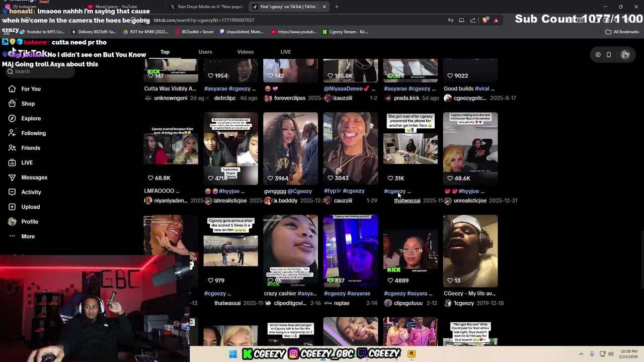Open the video with 48.6K likes
This screenshot has height=362, width=644.
coord(470,148)
